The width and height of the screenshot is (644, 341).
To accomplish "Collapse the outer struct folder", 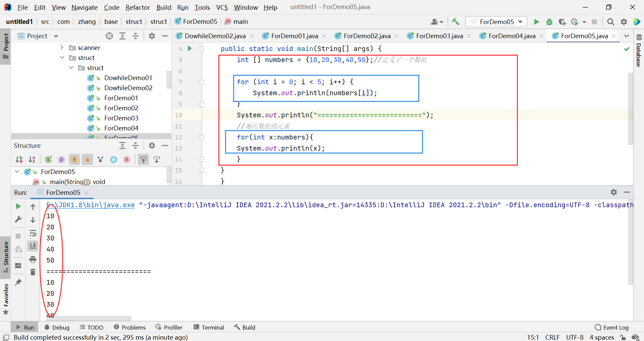I will click(62, 58).
